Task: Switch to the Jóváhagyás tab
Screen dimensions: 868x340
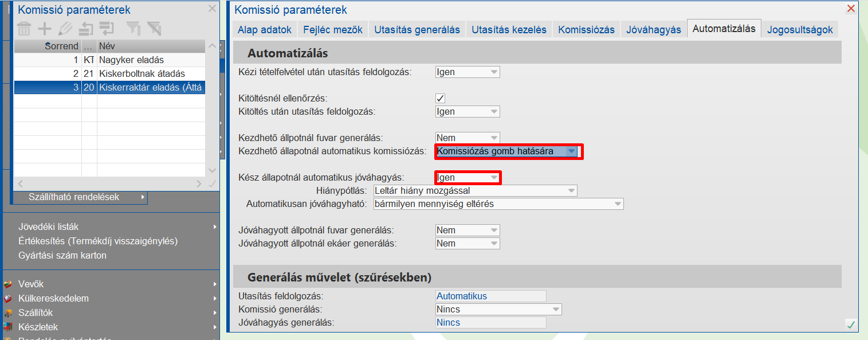Action: pos(653,30)
